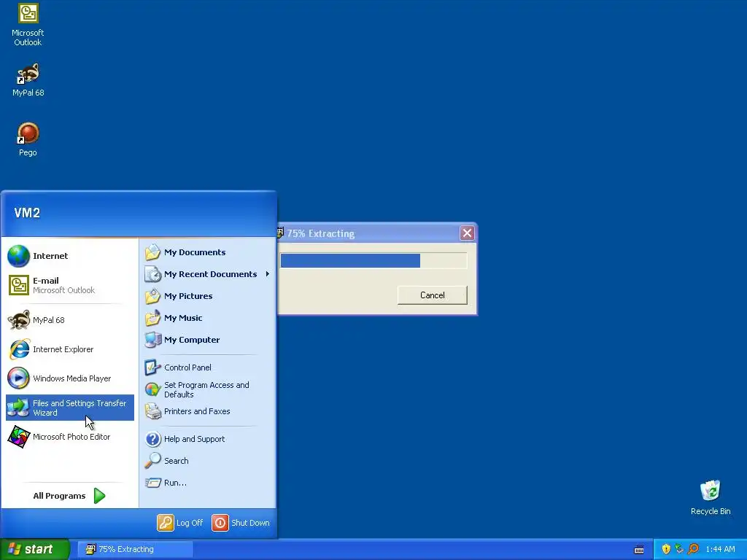This screenshot has height=560, width=747.
Task: Close the 75% Extracting dialog
Action: pyautogui.click(x=467, y=233)
